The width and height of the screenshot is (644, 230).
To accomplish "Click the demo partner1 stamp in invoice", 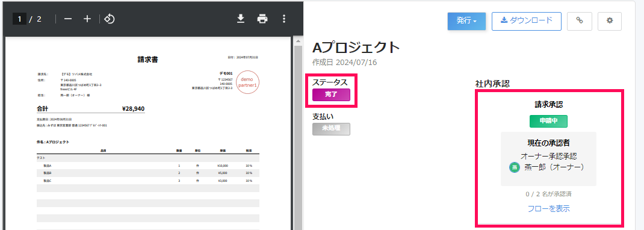I will (248, 82).
